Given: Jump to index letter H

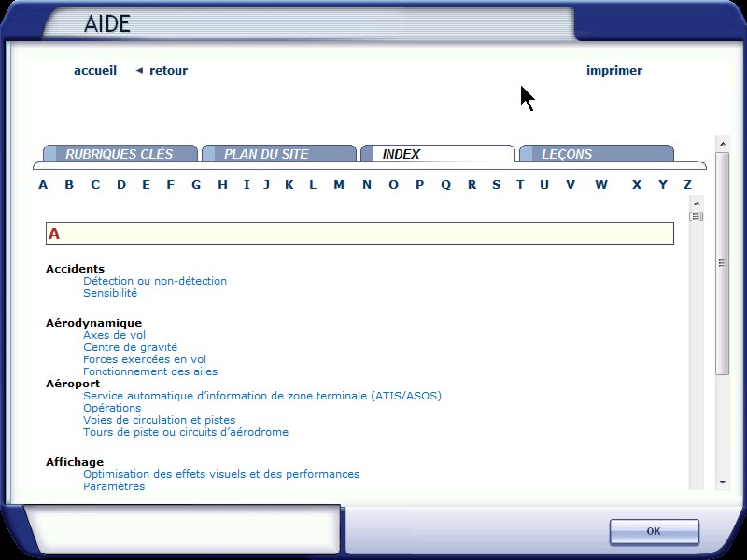Looking at the screenshot, I should (x=222, y=184).
